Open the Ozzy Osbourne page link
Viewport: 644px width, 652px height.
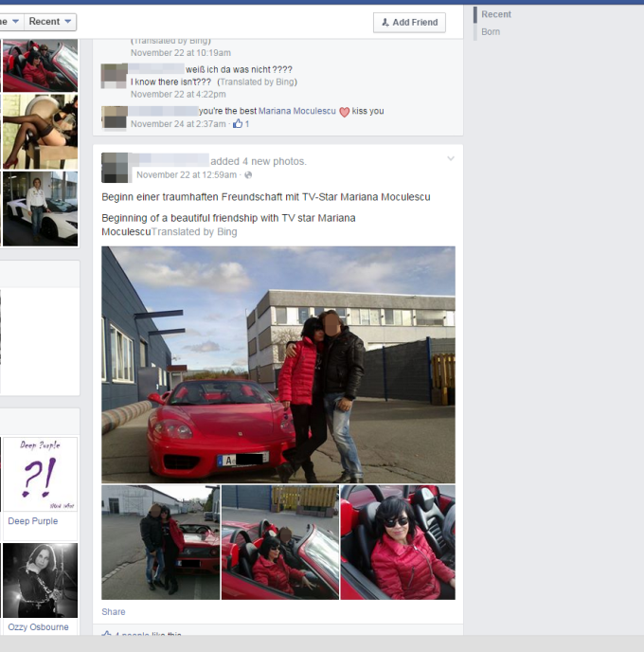(39, 627)
